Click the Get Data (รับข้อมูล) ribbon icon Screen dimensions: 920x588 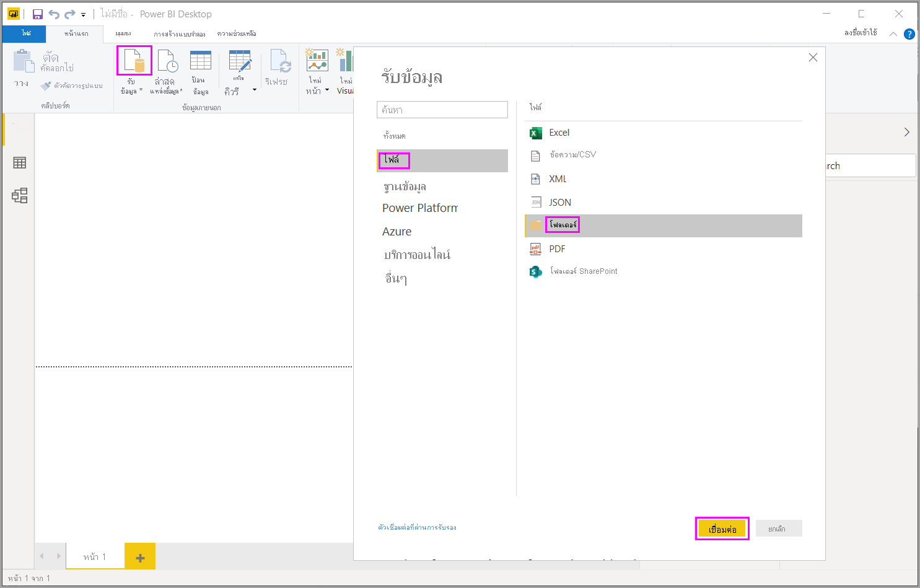[134, 61]
